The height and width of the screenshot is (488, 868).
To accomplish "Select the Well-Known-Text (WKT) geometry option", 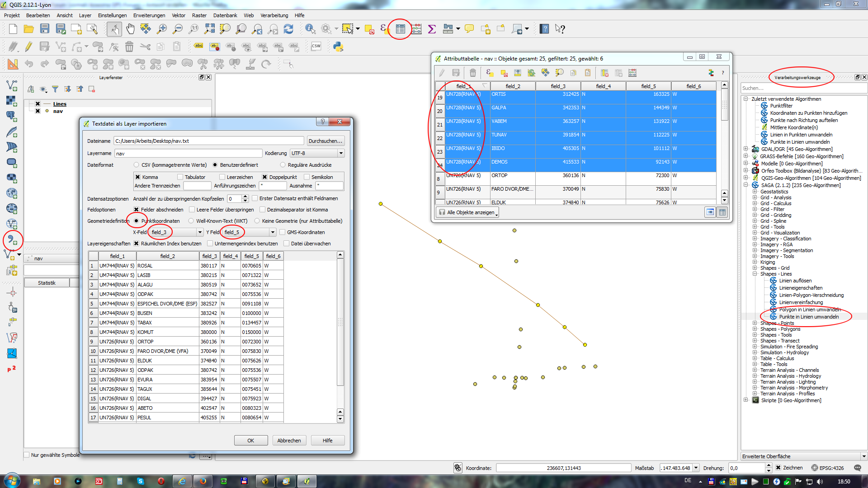I will pyautogui.click(x=191, y=221).
